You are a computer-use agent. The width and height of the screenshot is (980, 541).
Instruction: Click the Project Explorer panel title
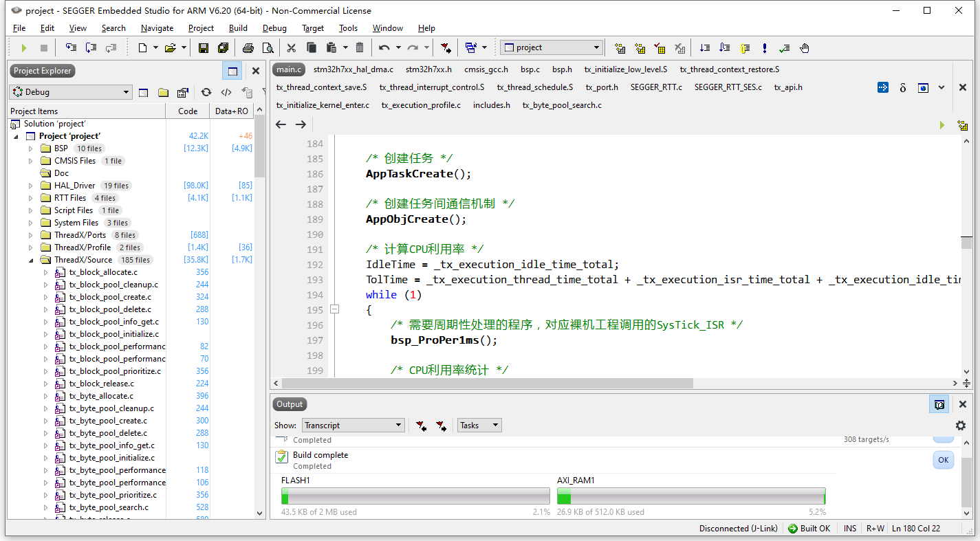(x=42, y=71)
